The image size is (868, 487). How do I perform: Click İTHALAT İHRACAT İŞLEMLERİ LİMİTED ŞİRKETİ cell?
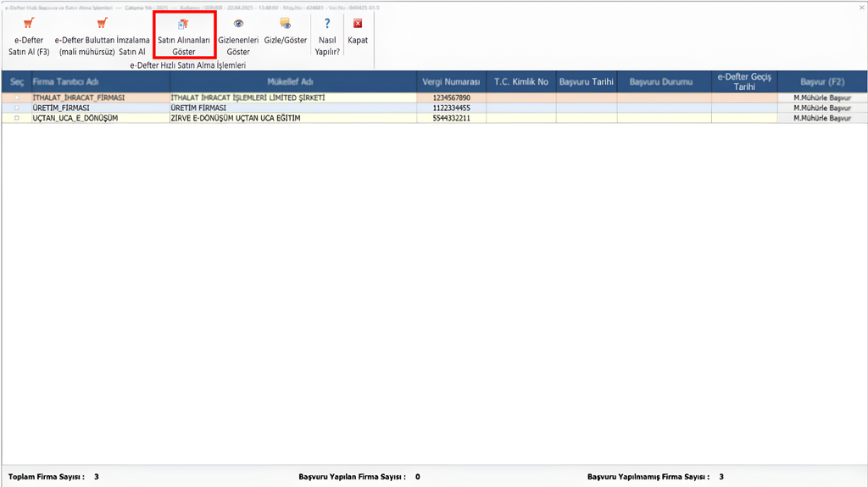pos(293,98)
